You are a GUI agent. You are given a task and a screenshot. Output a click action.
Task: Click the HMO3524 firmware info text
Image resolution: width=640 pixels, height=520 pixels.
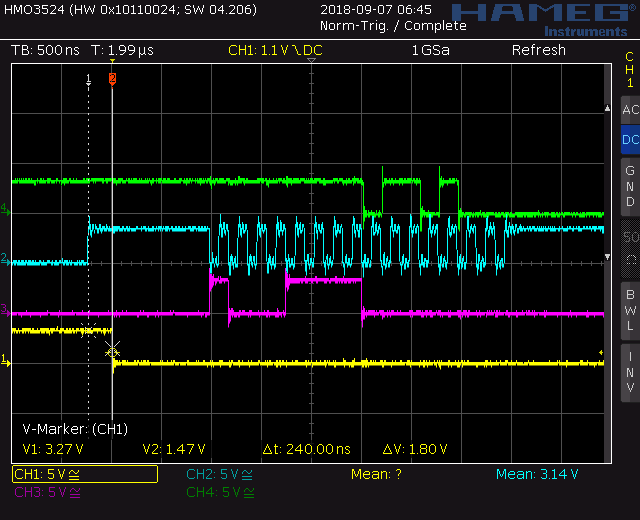point(130,9)
